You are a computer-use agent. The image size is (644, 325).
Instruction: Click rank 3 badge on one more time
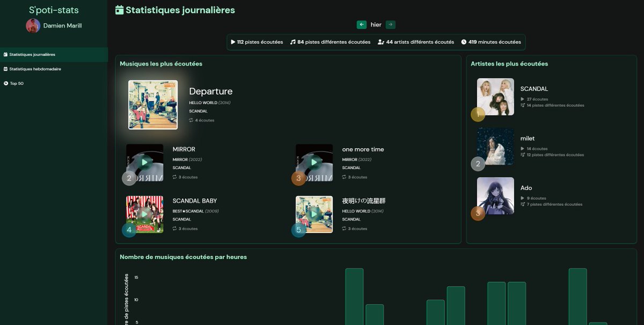click(299, 178)
